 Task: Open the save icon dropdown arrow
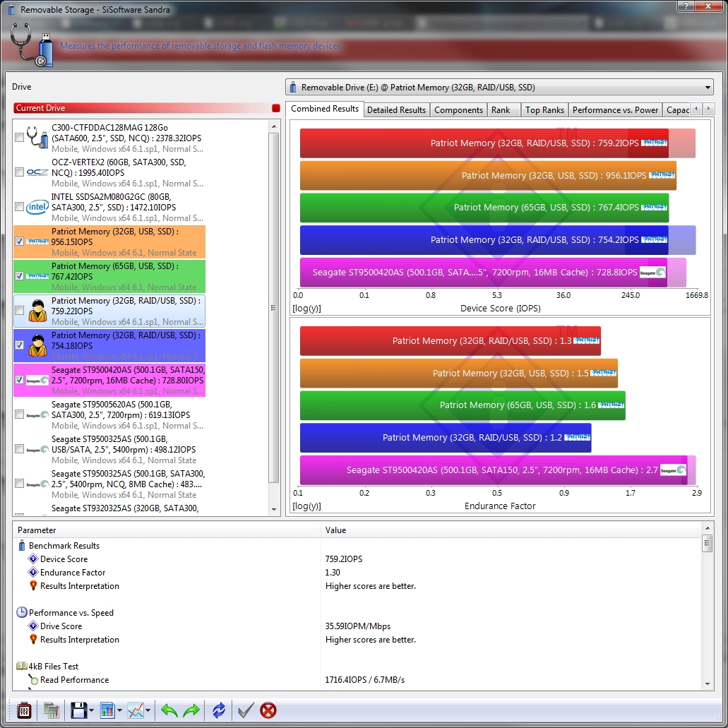[x=92, y=710]
